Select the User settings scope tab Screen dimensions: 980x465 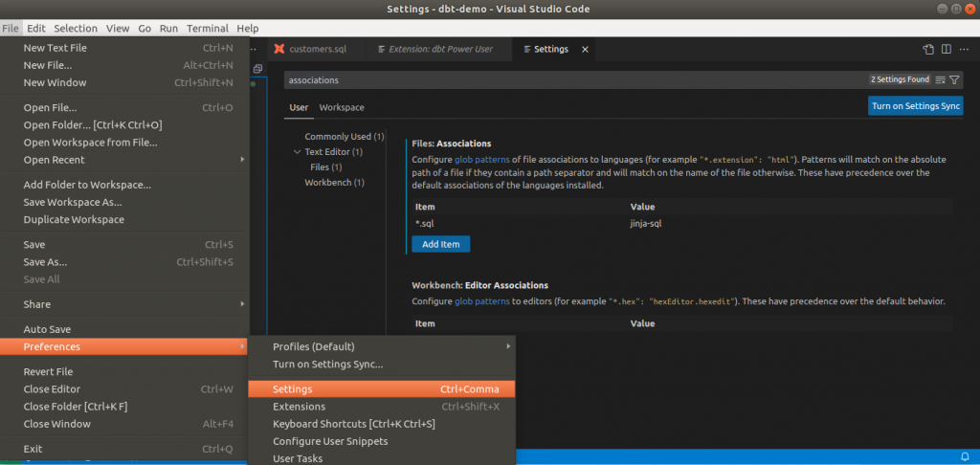point(299,107)
